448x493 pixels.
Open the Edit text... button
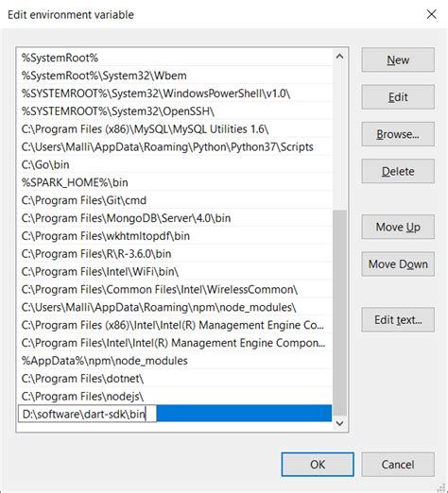click(398, 320)
